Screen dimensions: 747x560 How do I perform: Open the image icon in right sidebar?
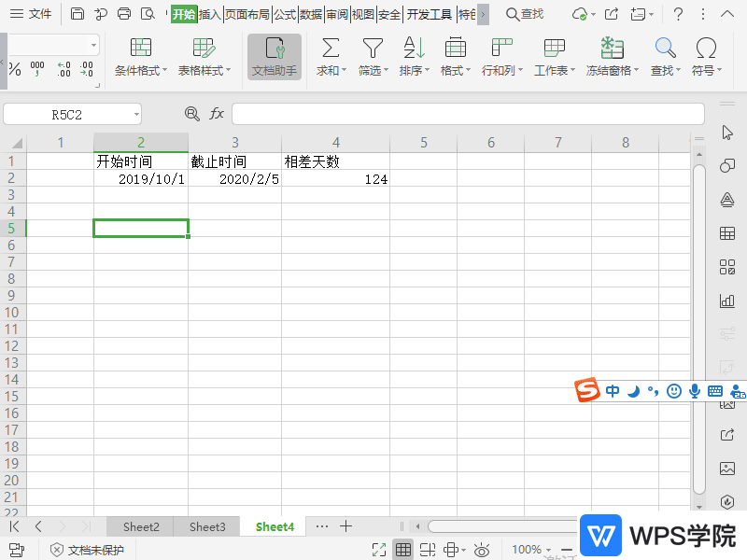727,469
